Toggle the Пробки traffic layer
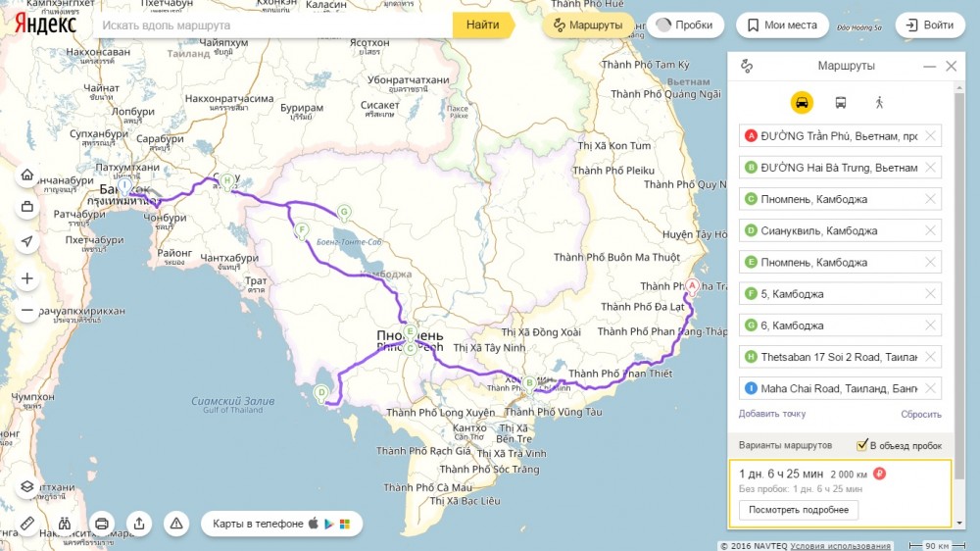980x551 pixels. pos(685,25)
